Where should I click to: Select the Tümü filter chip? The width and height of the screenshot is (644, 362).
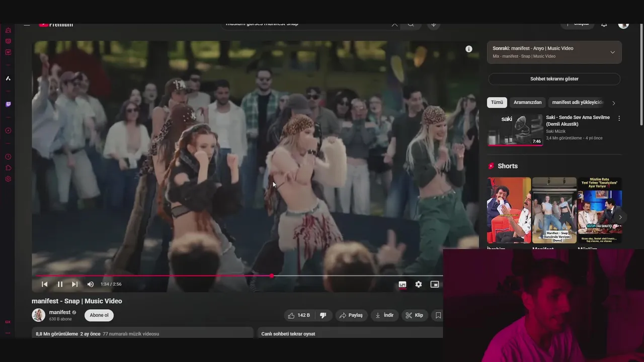497,102
